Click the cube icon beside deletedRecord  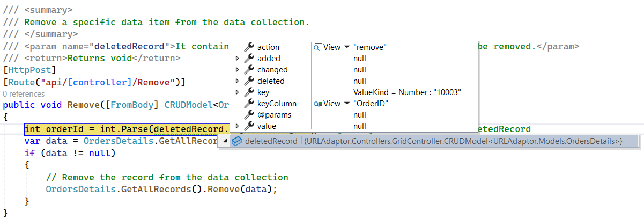[236, 141]
